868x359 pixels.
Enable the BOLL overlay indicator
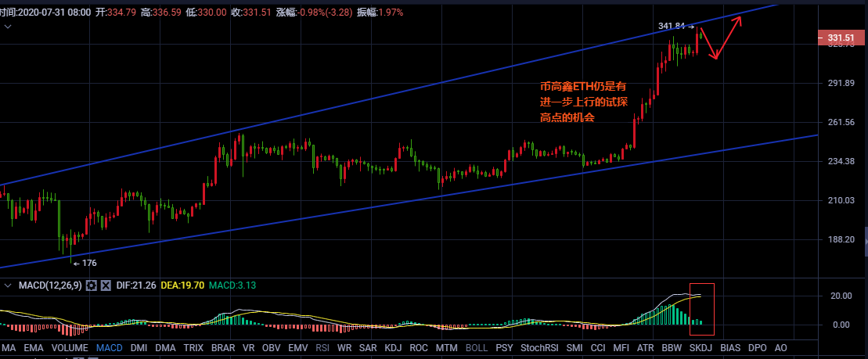pos(477,346)
